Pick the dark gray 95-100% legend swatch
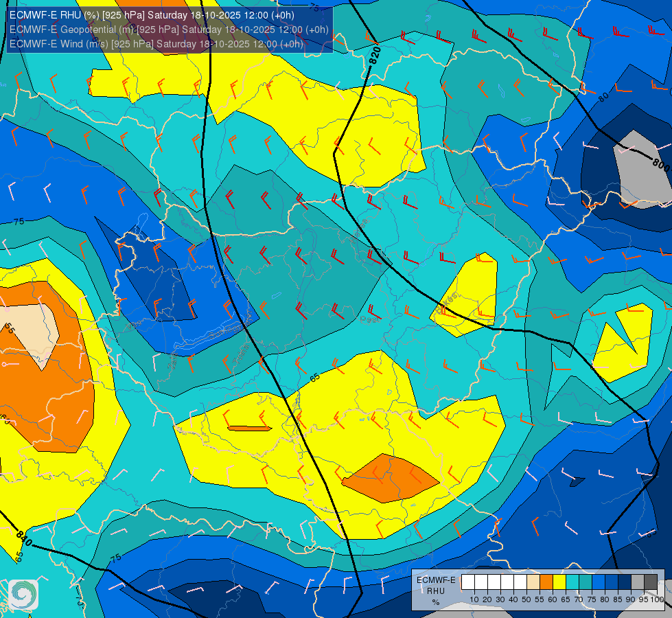This screenshot has width=672, height=618. point(651,582)
